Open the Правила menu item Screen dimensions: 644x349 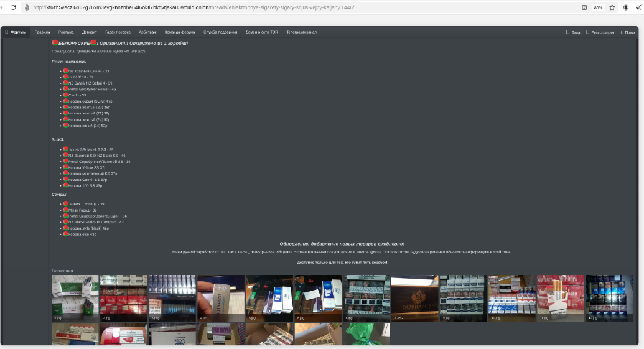click(42, 32)
